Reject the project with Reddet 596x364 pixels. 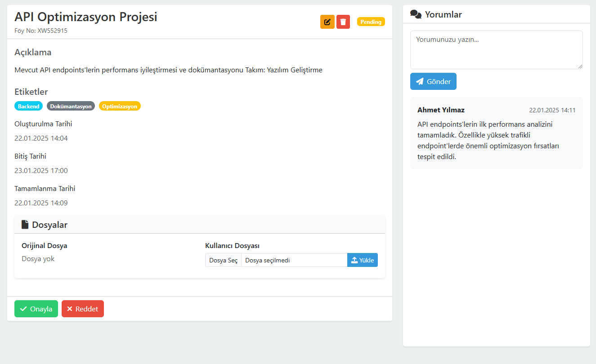point(83,309)
